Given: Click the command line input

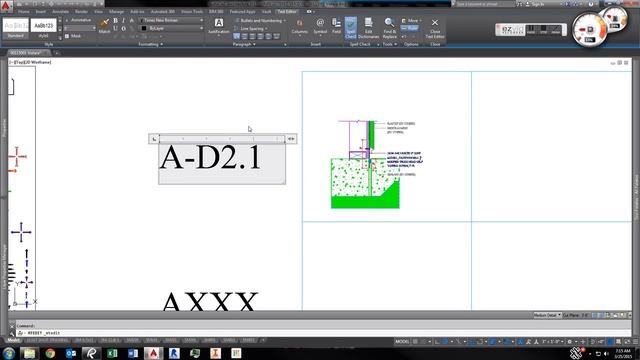Looking at the screenshot, I should pos(322,333).
